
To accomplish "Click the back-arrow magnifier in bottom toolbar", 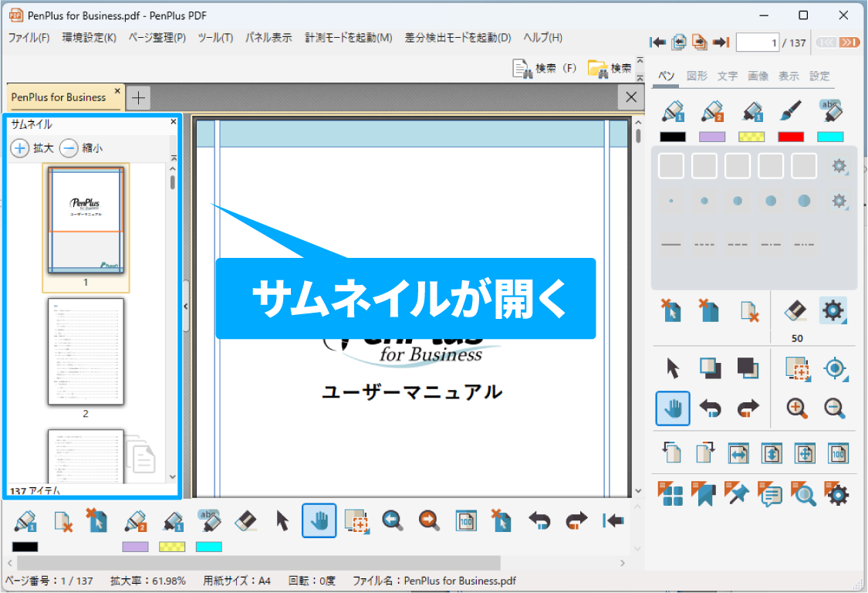I will click(392, 521).
